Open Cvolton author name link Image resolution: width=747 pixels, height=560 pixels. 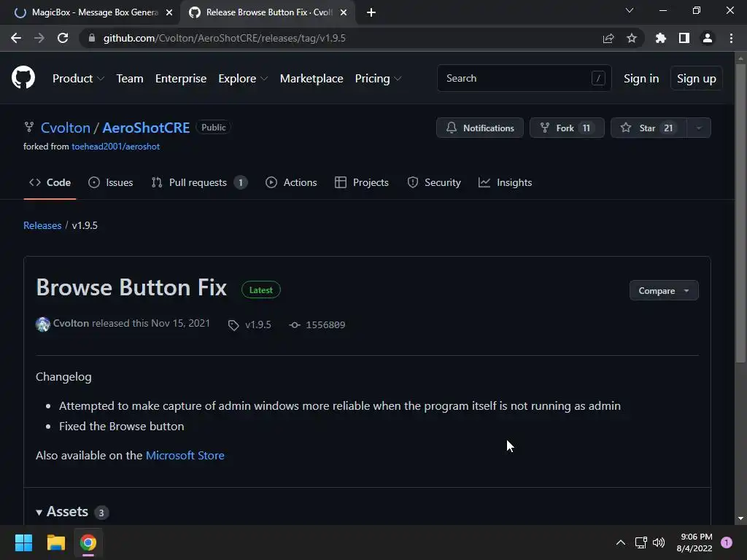pos(71,323)
